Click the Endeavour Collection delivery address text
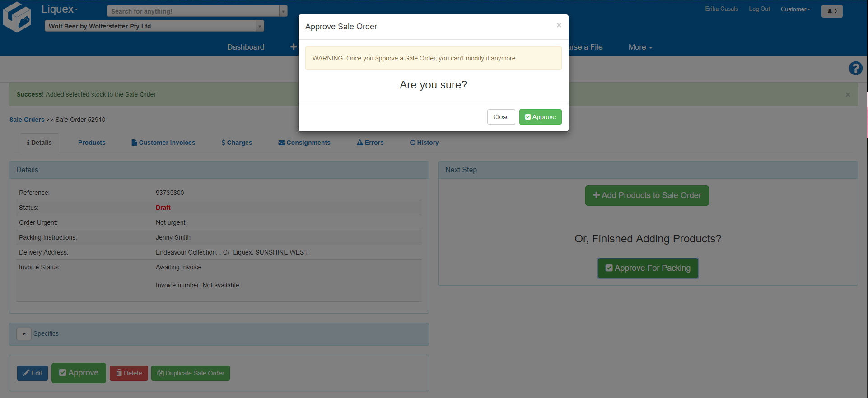This screenshot has width=868, height=398. pos(232,252)
